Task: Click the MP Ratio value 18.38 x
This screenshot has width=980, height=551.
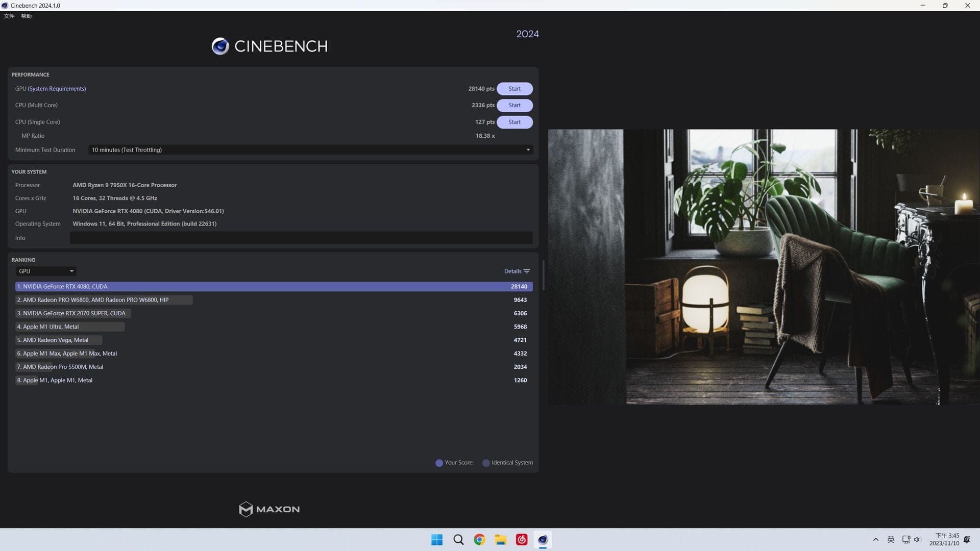Action: (485, 136)
